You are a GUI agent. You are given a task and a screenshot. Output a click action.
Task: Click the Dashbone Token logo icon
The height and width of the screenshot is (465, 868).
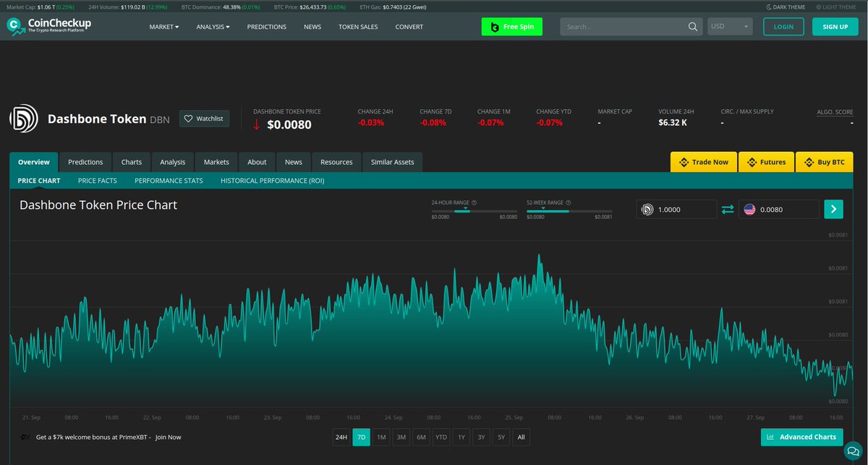pos(24,119)
